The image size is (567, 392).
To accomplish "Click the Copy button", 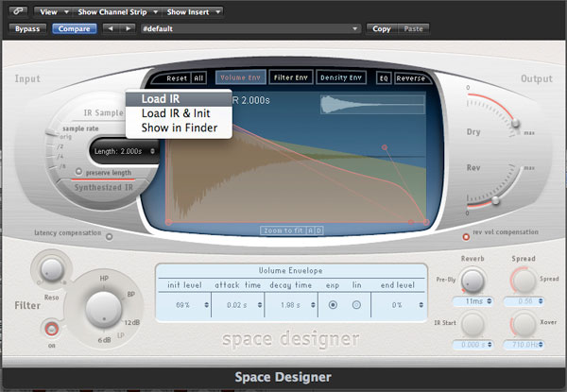I will [x=382, y=29].
